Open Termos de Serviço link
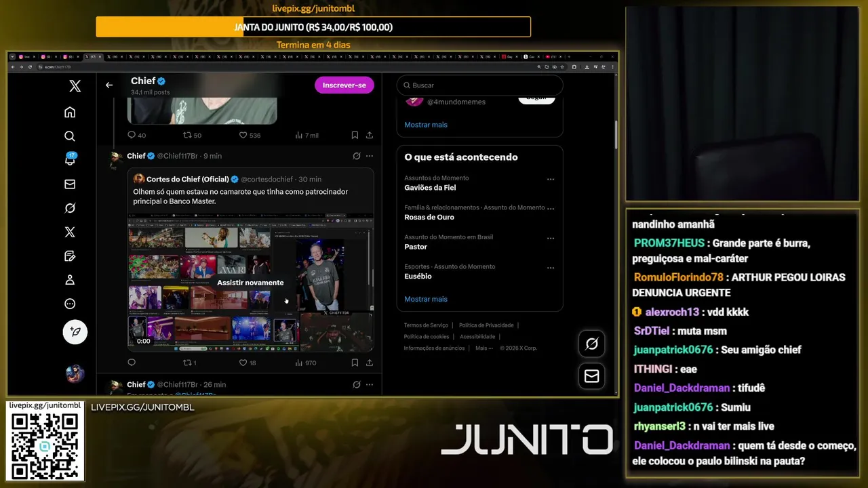The image size is (868, 488). [x=426, y=325]
